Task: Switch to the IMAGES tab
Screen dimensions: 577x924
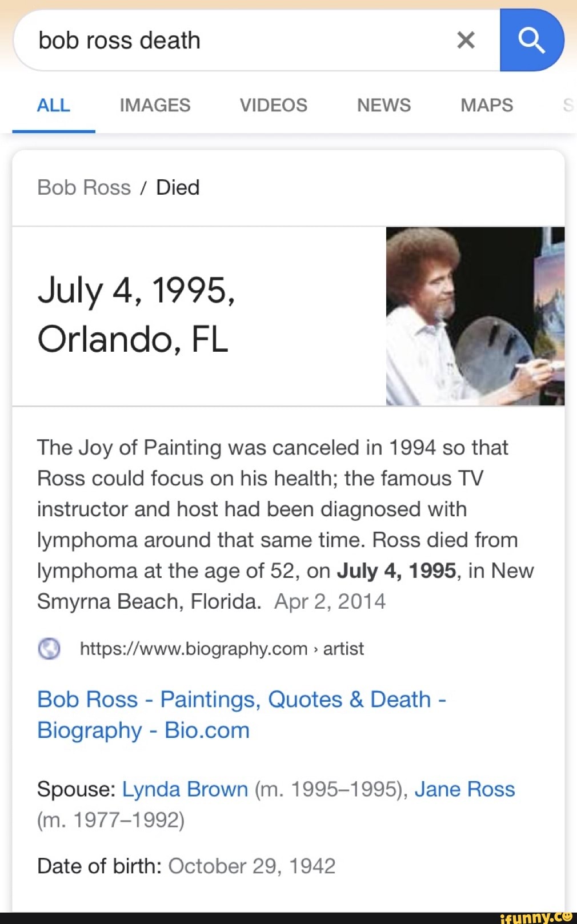Action: (x=154, y=105)
